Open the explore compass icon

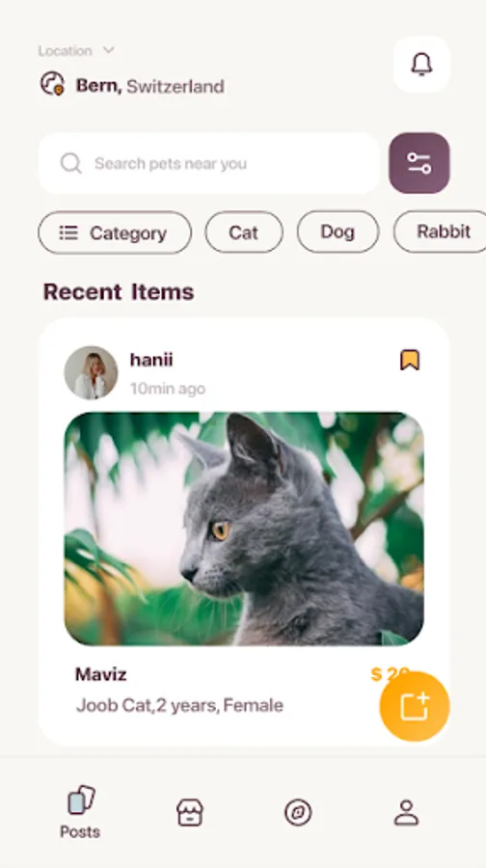(298, 813)
